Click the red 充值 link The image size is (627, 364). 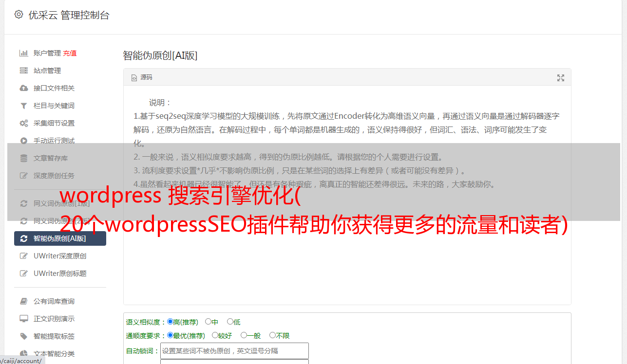coord(70,53)
